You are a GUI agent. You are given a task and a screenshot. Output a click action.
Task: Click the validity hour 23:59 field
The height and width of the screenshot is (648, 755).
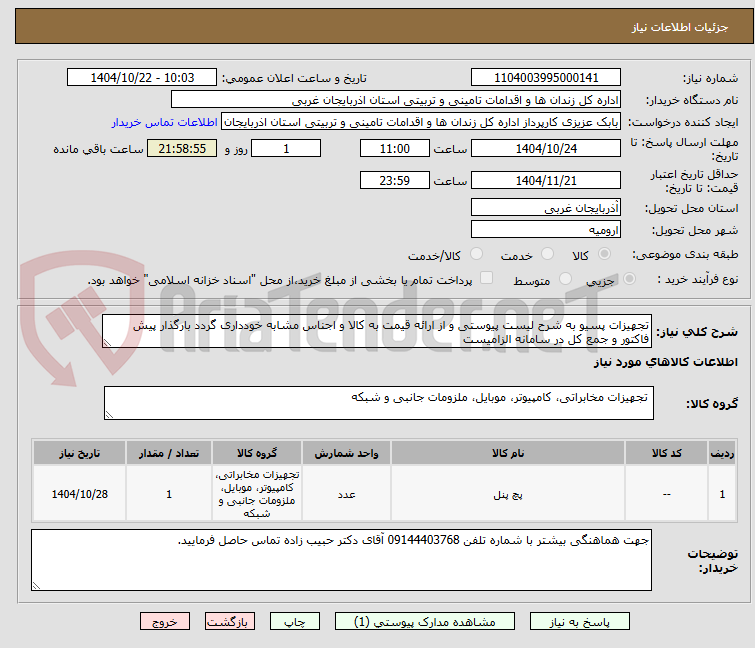point(394,180)
